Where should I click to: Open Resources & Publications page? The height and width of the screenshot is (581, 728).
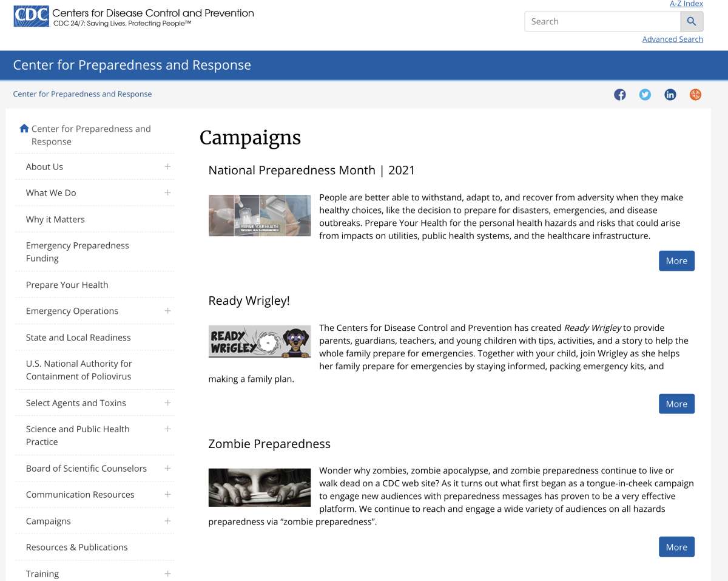77,548
